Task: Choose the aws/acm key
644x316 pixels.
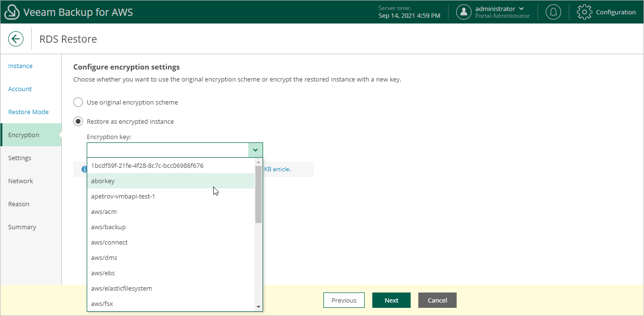Action: point(171,211)
